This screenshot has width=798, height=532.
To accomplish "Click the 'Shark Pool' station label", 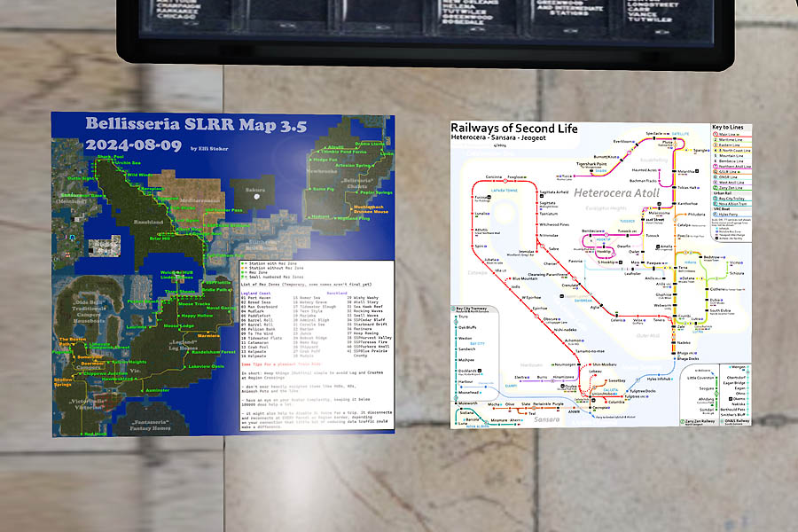I will 111,157.
